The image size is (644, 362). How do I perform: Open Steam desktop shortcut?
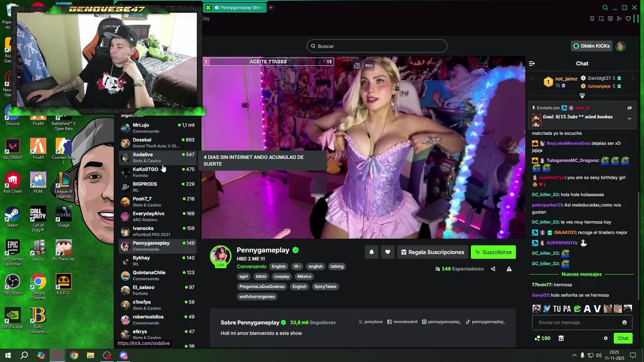coord(13,217)
